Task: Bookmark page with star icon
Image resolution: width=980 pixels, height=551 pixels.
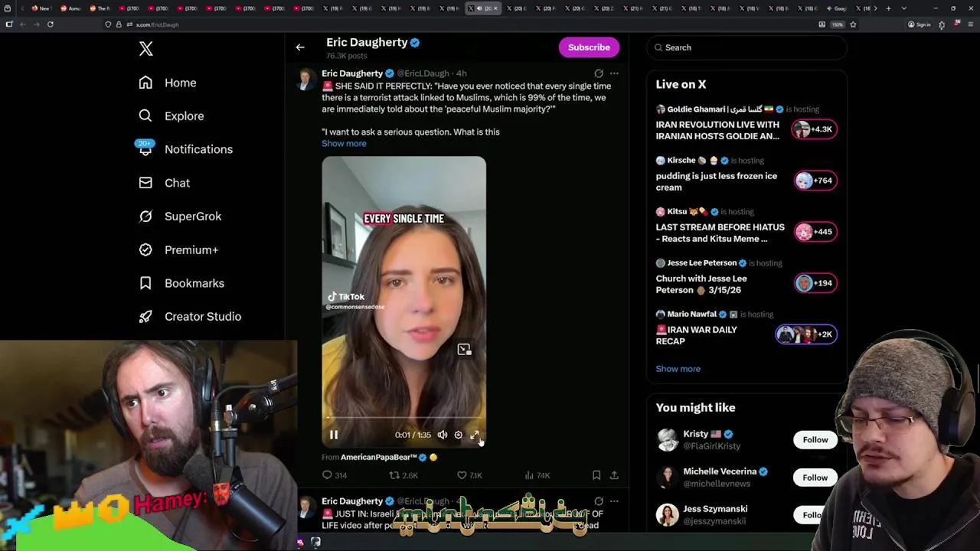Action: tap(853, 24)
